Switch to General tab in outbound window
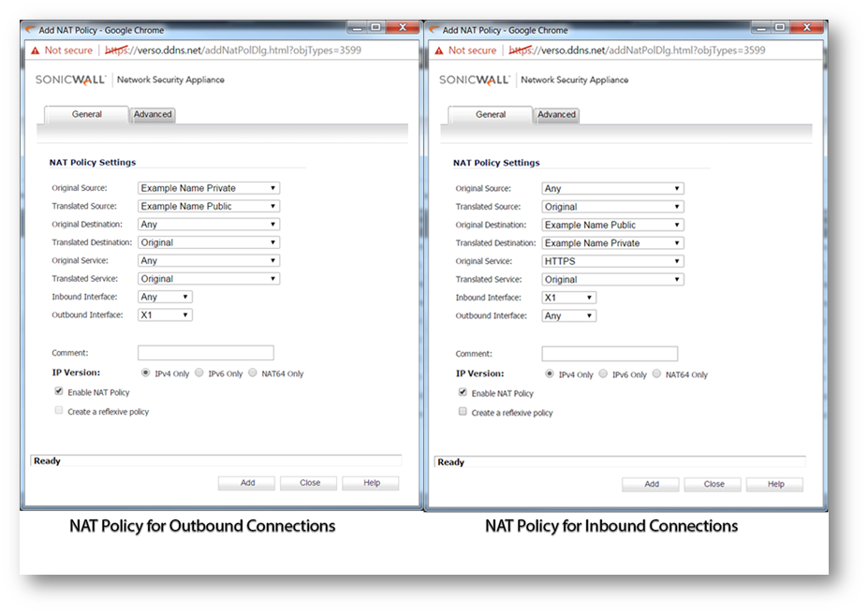 pos(87,114)
